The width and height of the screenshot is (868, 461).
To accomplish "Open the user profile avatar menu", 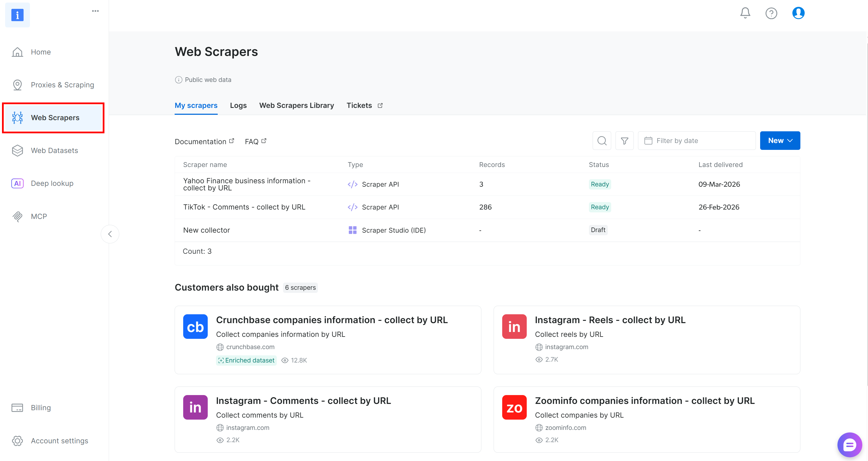I will click(798, 13).
